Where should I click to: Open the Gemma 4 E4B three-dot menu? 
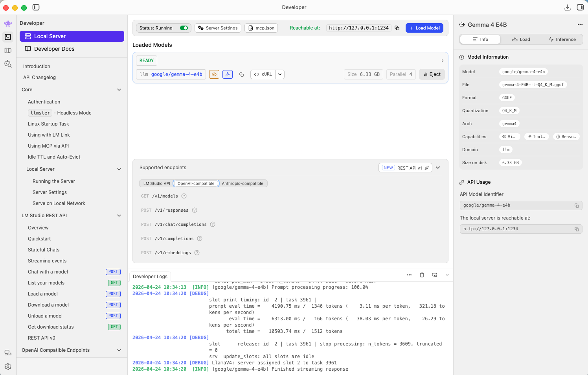(580, 24)
